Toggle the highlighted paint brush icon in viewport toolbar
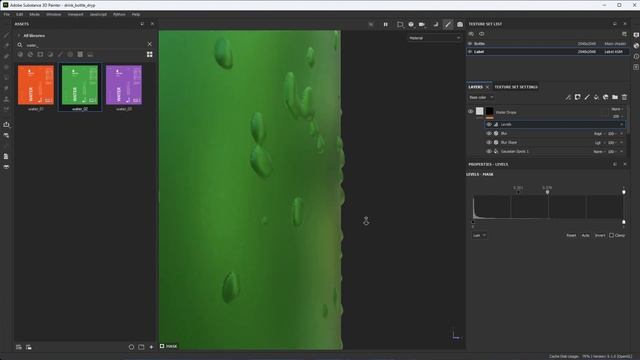The height and width of the screenshot is (360, 640). [448, 24]
